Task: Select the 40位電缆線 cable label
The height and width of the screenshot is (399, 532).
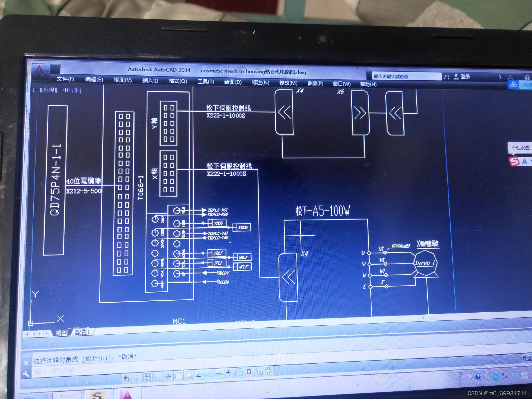Action: [x=83, y=181]
